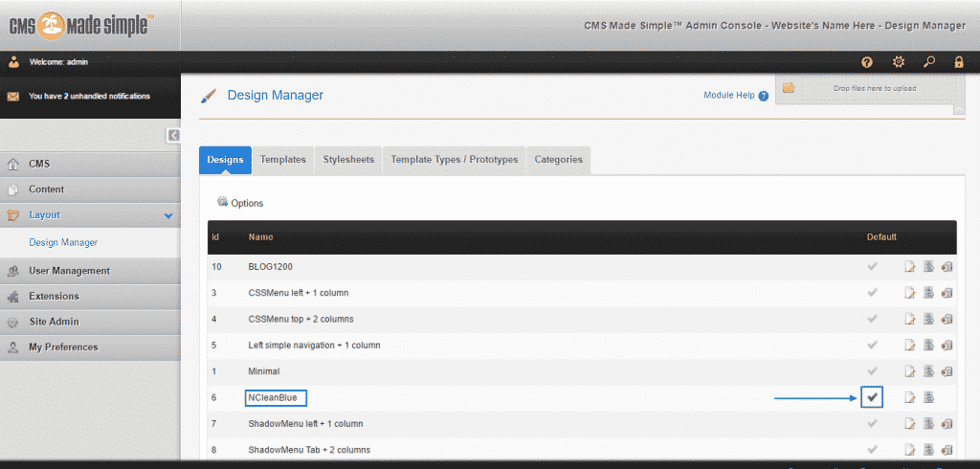
Task: Edit the CSSMenu left + 1 column design
Action: (910, 293)
